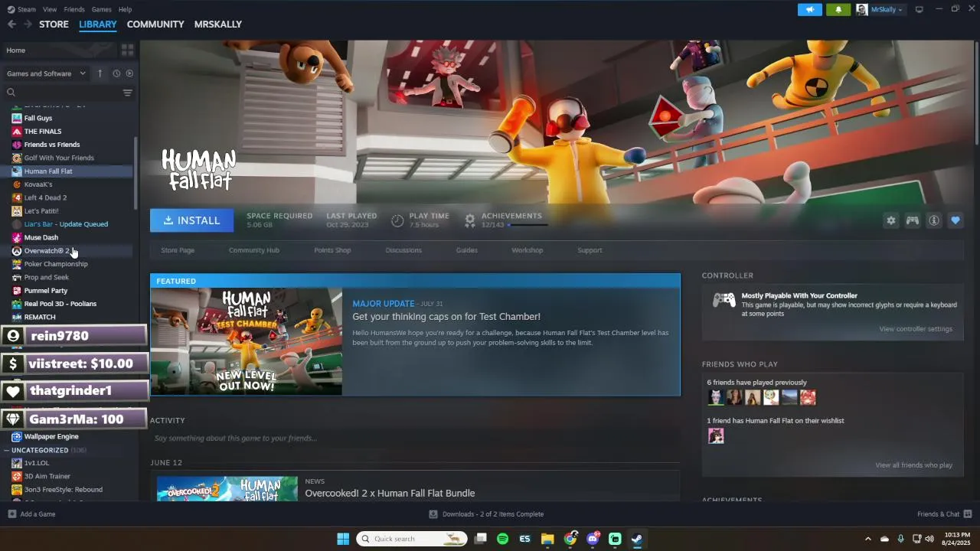Go back with the left arrow
This screenshot has height=551, width=980.
[11, 24]
